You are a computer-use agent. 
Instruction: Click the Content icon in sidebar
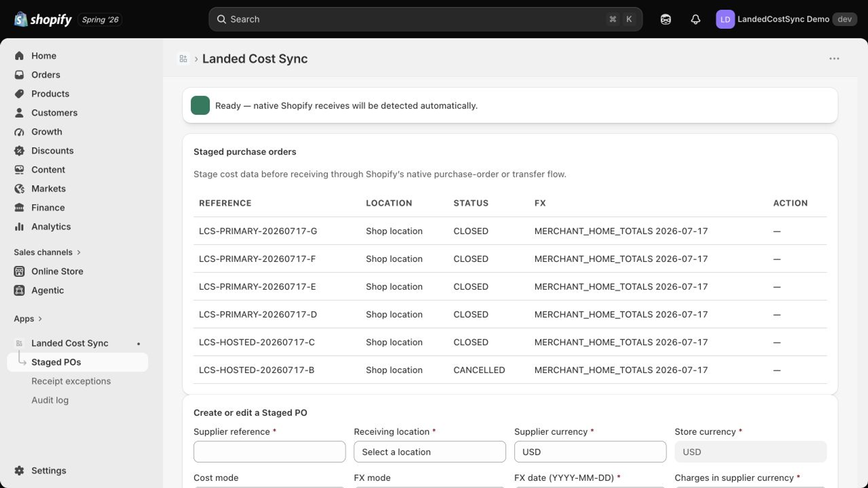point(20,170)
